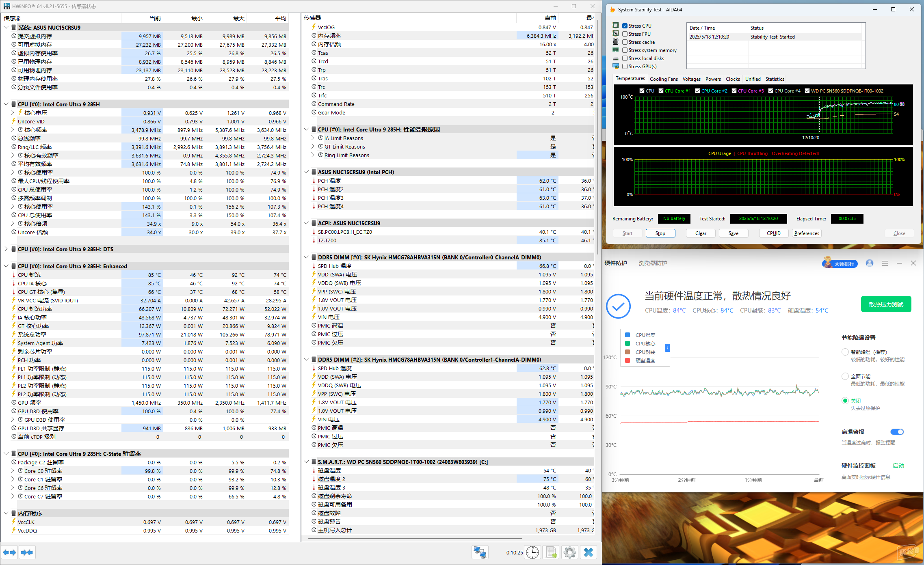Click HWiNFO title bar app icon
This screenshot has height=565, width=924.
(x=7, y=6)
